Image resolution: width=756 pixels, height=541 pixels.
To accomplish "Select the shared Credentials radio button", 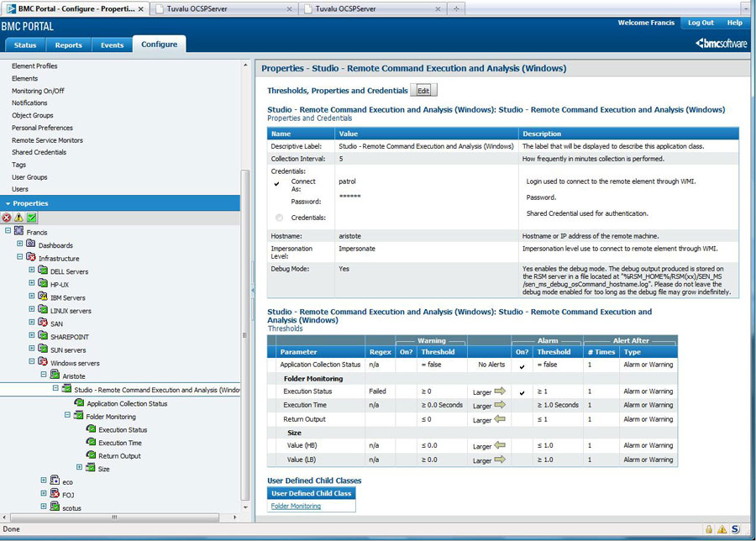I will pos(279,218).
